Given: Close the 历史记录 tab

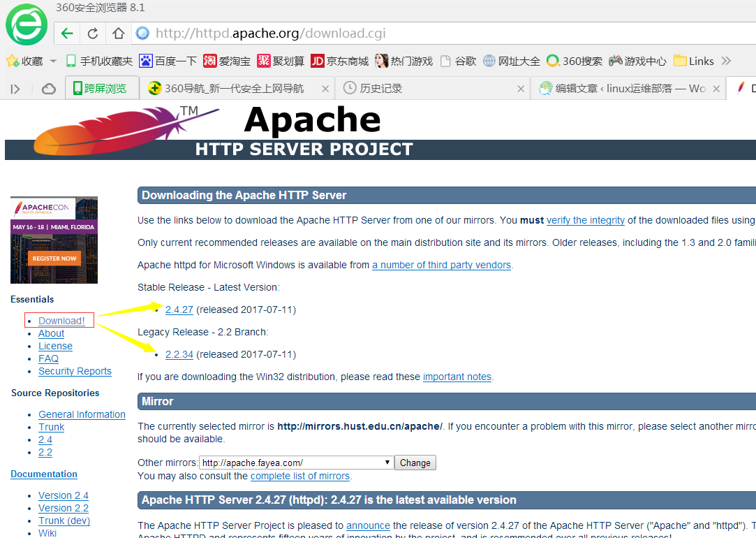Looking at the screenshot, I should [521, 89].
